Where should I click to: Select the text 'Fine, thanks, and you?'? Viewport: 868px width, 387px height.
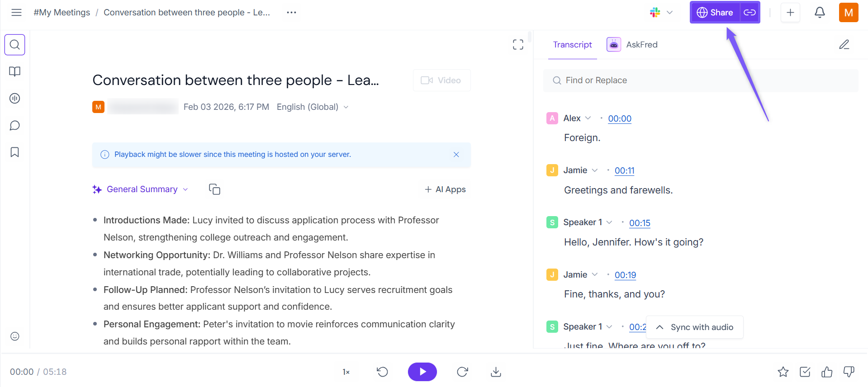tap(614, 294)
